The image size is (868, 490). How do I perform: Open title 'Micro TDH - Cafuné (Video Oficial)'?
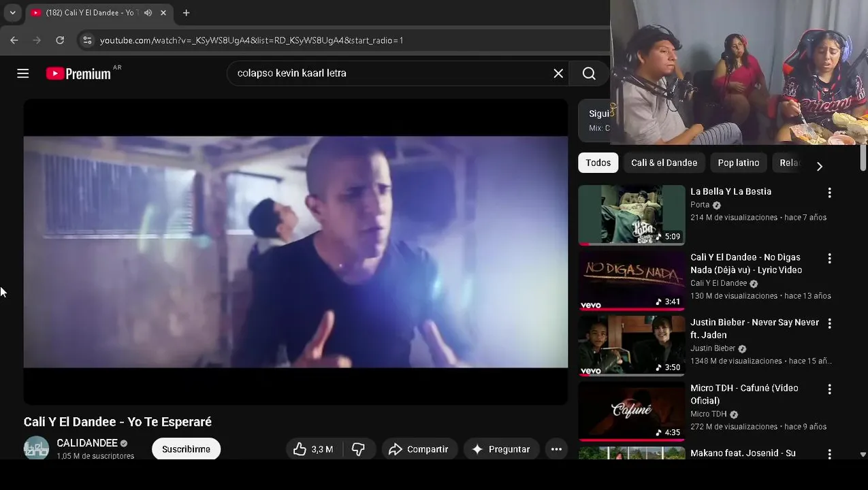point(744,394)
